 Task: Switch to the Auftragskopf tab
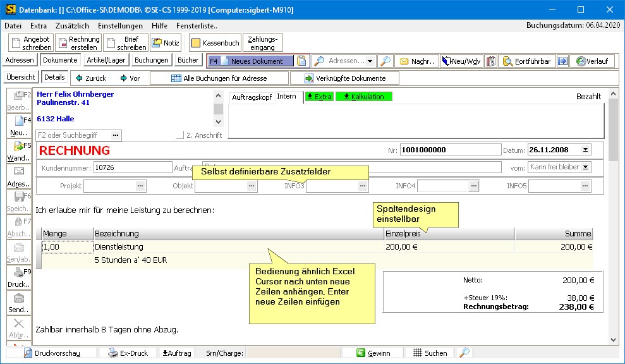(x=252, y=97)
